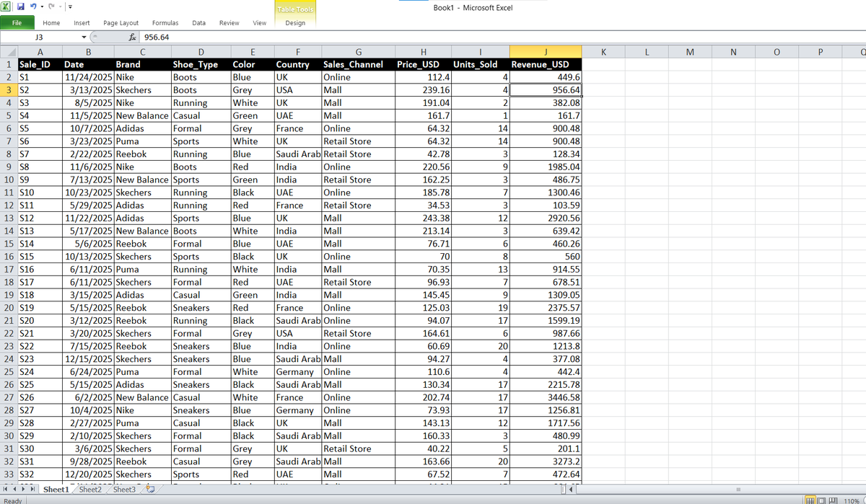Select the price cell 220.56
Viewport: 866px width, 504px height.
point(424,167)
